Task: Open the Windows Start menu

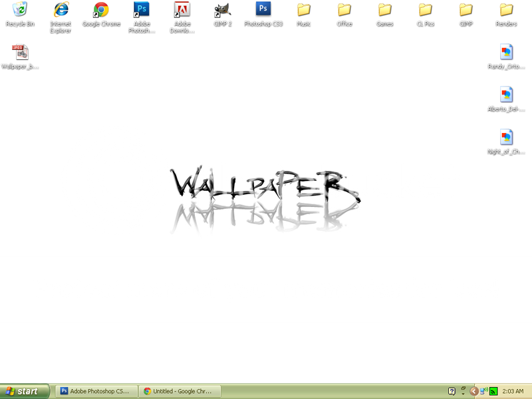Action: (24, 391)
